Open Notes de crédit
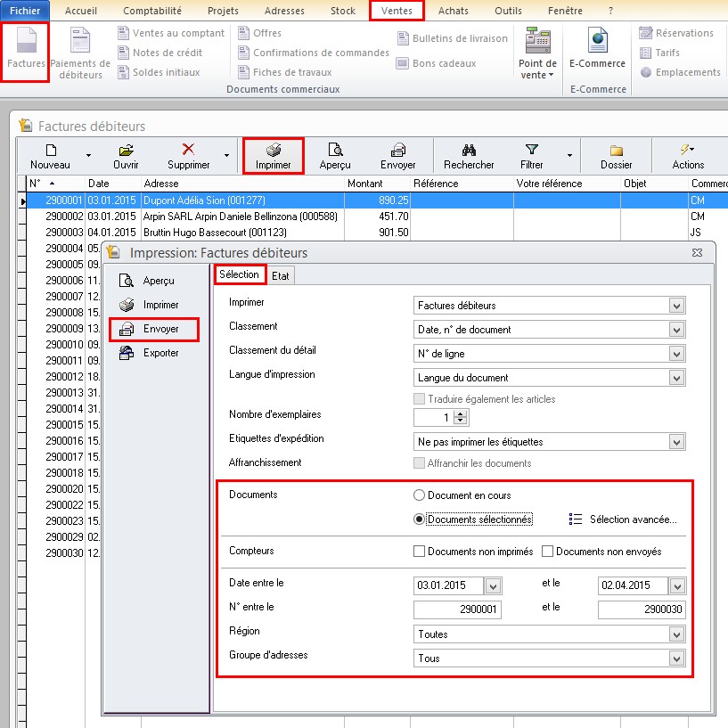728x728 pixels. tap(160, 53)
